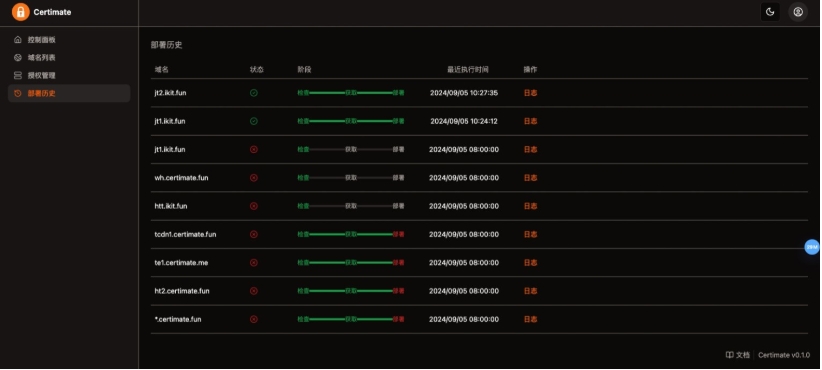Click the green success icon for jt2.ikit.fun
822x370 pixels.
click(254, 93)
